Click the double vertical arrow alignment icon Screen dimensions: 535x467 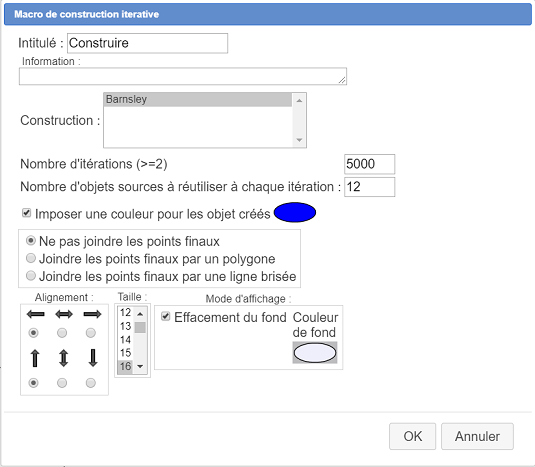[x=63, y=358]
